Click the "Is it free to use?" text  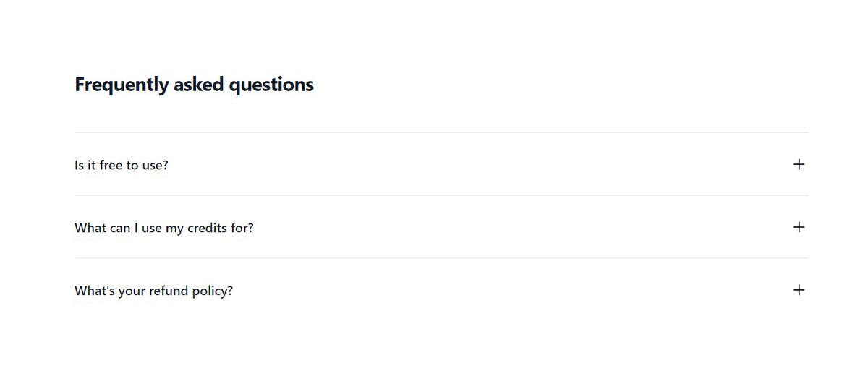coord(122,165)
